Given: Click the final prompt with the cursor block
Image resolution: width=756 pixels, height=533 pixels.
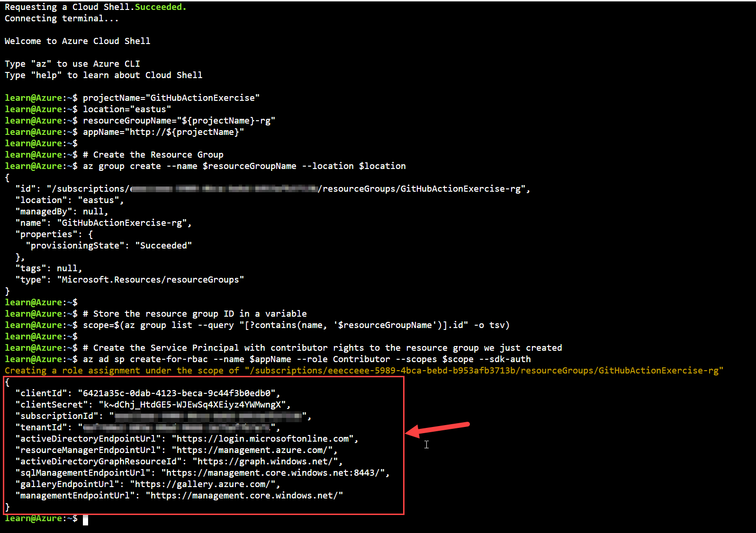Looking at the screenshot, I should click(x=46, y=519).
